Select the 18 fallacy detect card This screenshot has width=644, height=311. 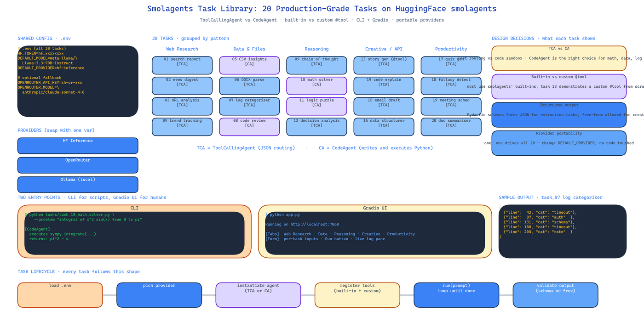[451, 86]
